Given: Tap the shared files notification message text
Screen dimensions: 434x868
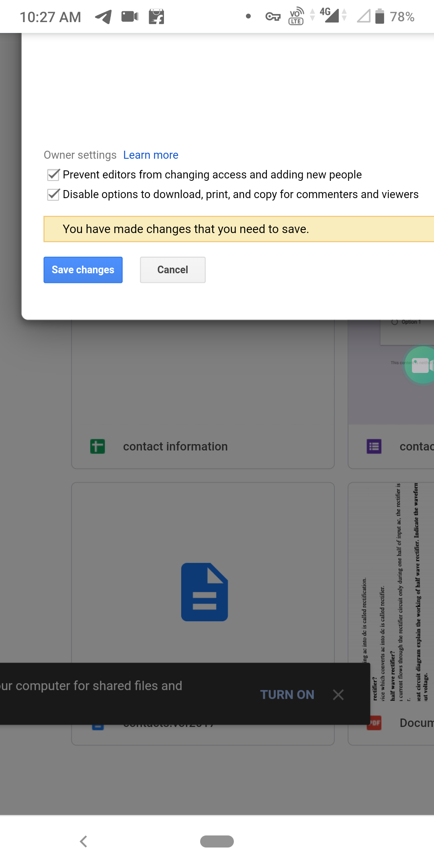Looking at the screenshot, I should pos(91,686).
